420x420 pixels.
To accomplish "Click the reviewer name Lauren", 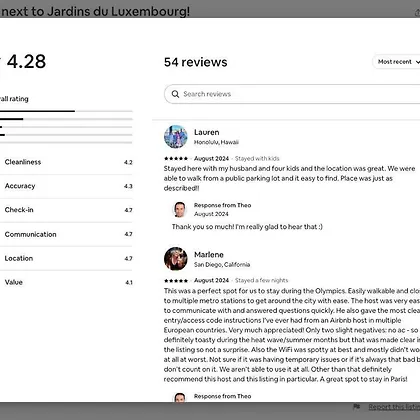I will [x=207, y=132].
